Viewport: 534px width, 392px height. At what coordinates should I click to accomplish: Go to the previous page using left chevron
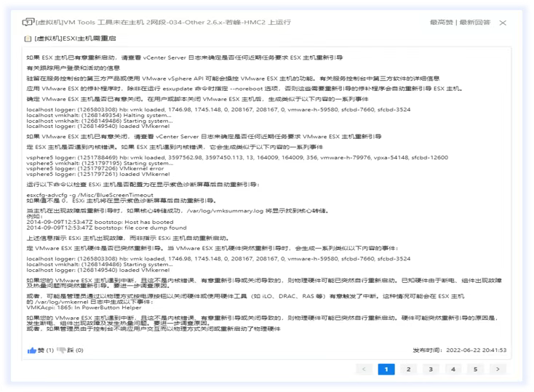click(364, 369)
